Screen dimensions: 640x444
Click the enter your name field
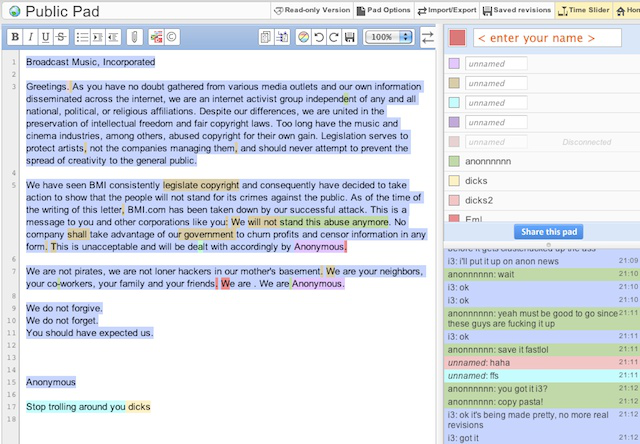pos(547,38)
